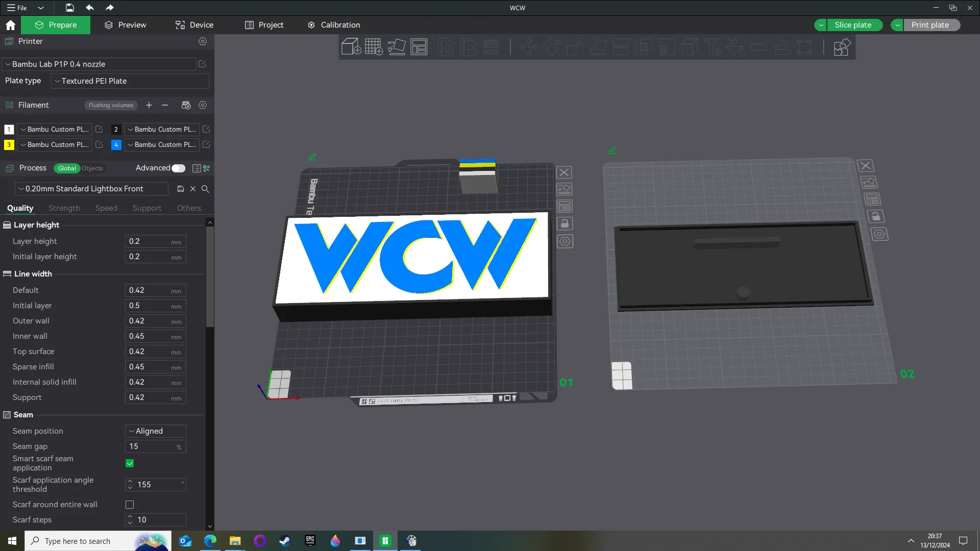This screenshot has width=980, height=551.
Task: Open the Plate type dropdown
Action: 130,81
